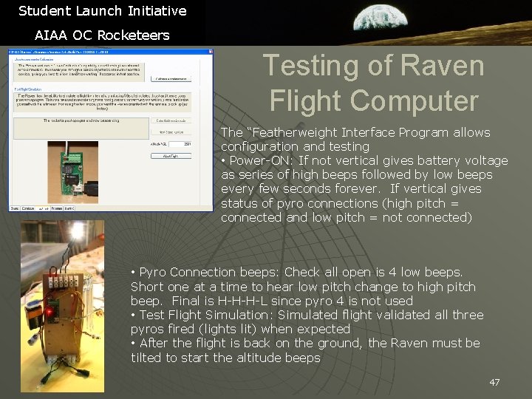This screenshot has width=532, height=399.
Task: Open the Configure tab at window bottom
Action: click(x=28, y=208)
